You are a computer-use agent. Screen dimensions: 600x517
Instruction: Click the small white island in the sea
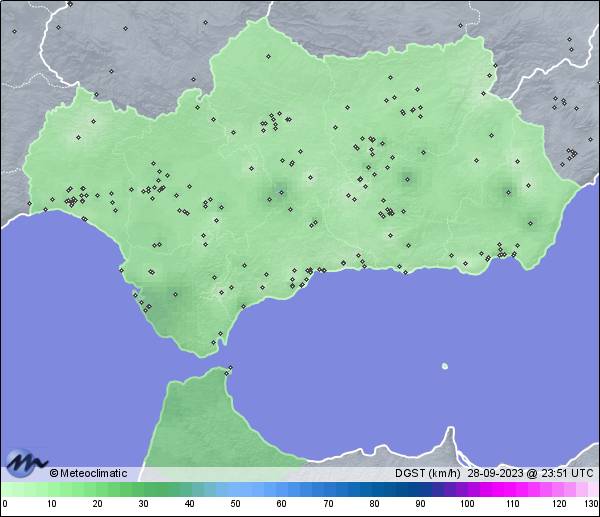click(x=445, y=366)
